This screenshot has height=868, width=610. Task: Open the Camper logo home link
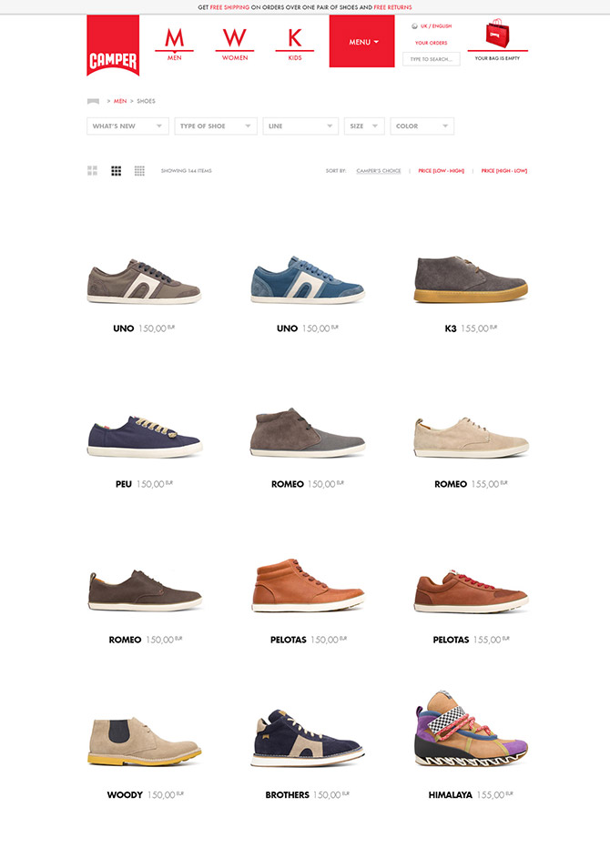pyautogui.click(x=113, y=45)
